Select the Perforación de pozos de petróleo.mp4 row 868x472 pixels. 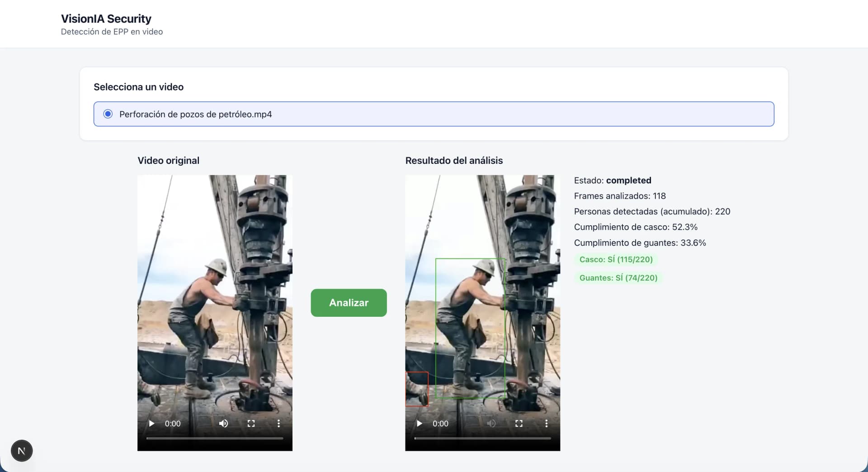coord(434,114)
